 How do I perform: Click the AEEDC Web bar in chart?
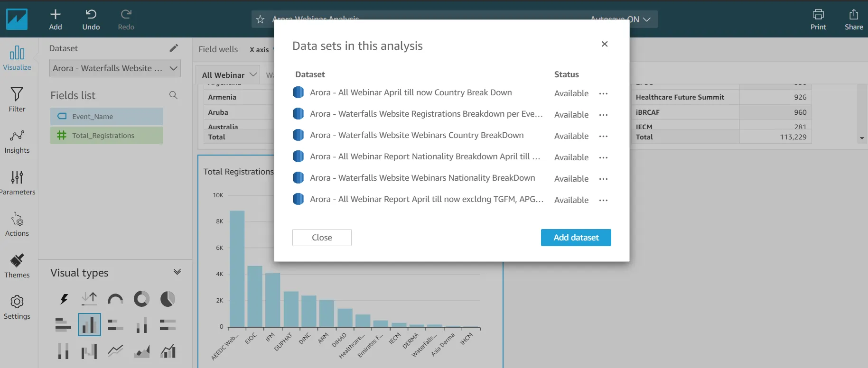(237, 269)
